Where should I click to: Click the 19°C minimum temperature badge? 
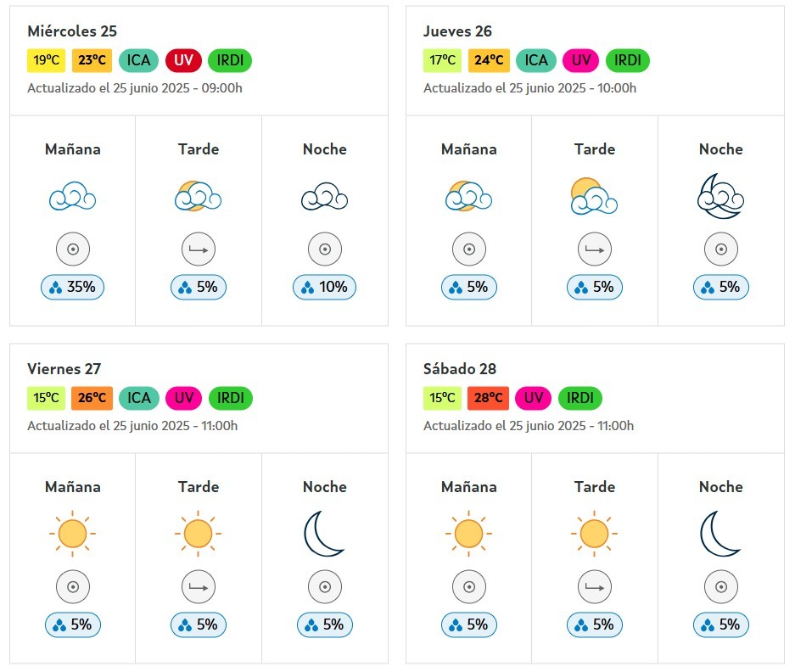(46, 60)
